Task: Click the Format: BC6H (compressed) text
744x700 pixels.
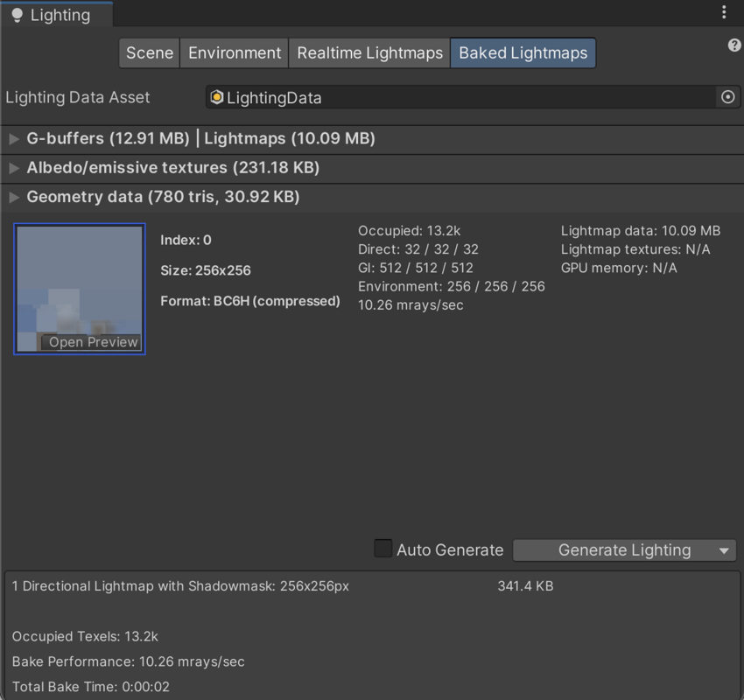Action: tap(250, 301)
